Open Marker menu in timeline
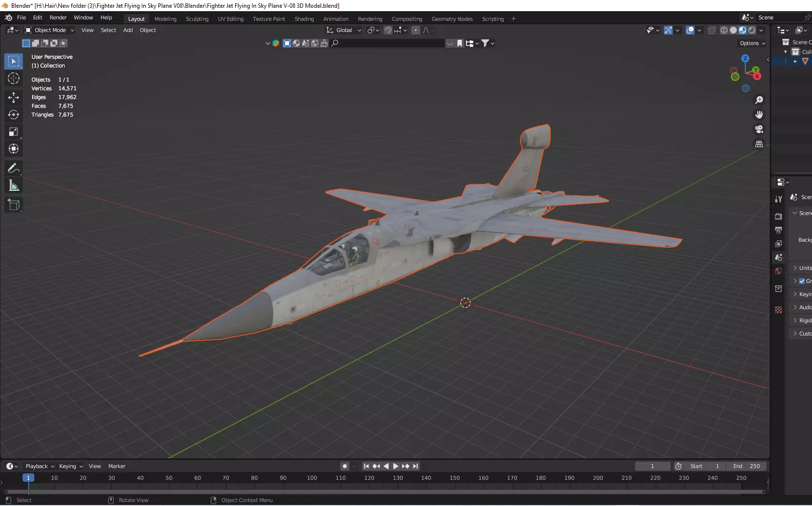 click(x=117, y=466)
